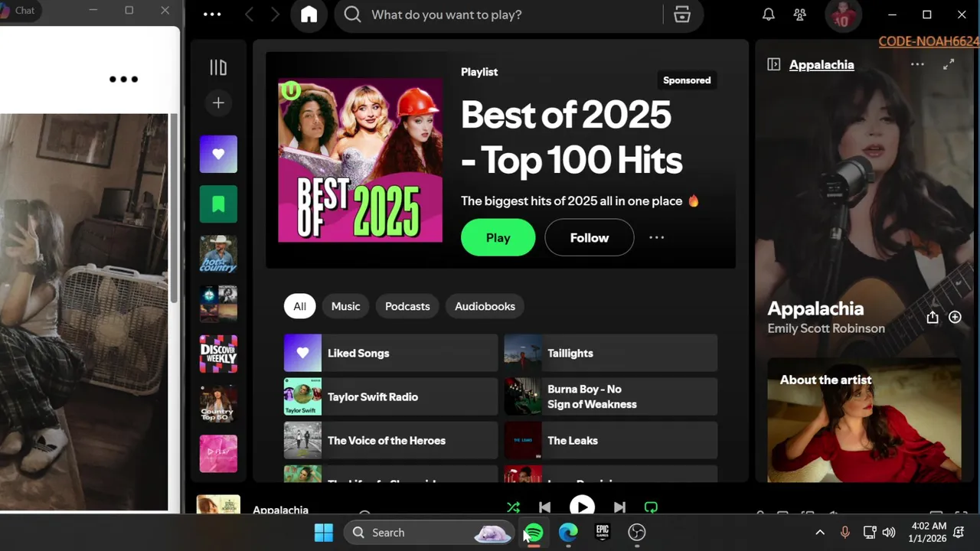Open the Spotify three-dot main menu
980x551 pixels.
pyautogui.click(x=212, y=15)
